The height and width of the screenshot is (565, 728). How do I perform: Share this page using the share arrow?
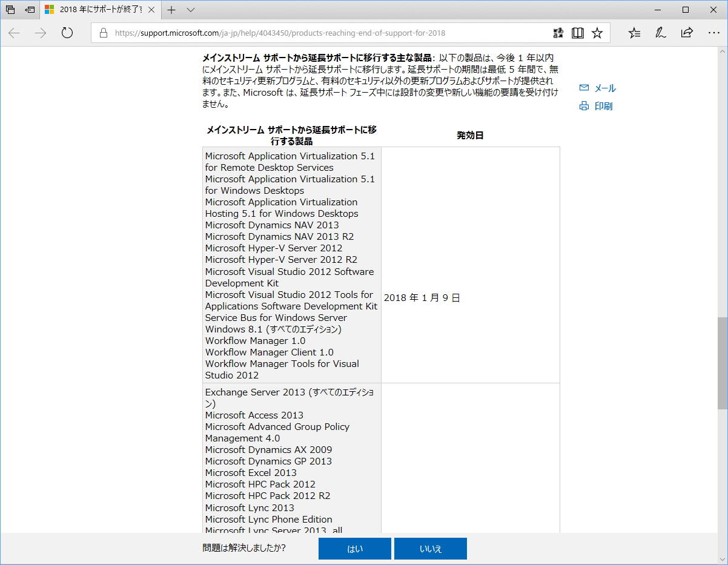tap(685, 33)
